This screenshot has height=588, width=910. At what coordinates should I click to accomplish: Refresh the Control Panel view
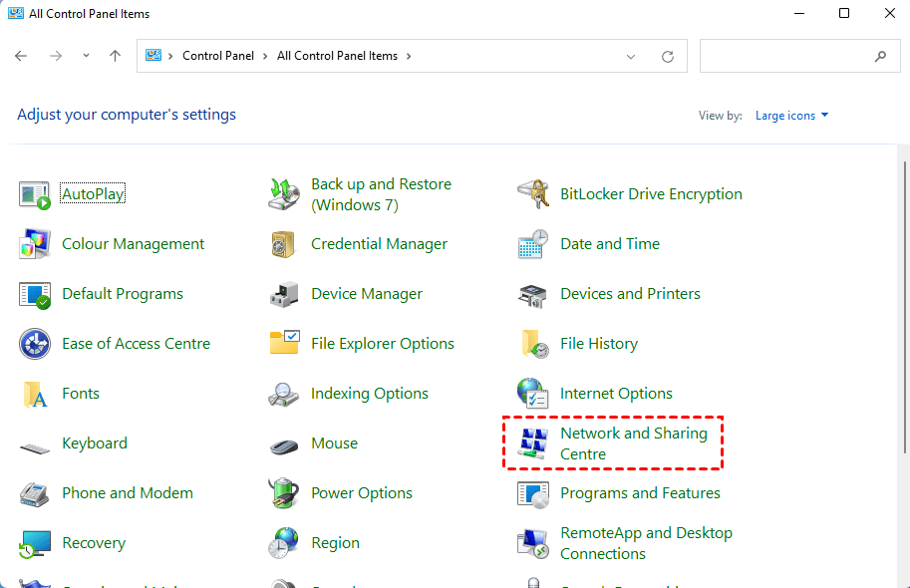pyautogui.click(x=668, y=56)
